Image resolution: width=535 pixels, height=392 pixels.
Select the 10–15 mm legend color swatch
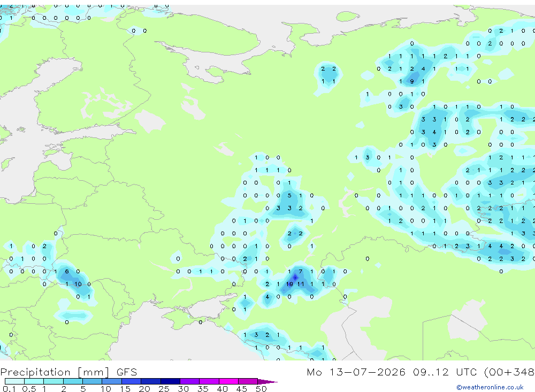click(x=112, y=381)
